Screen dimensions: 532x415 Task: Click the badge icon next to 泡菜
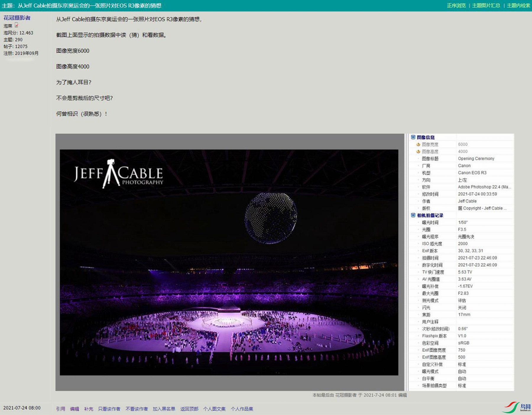[x=17, y=25]
